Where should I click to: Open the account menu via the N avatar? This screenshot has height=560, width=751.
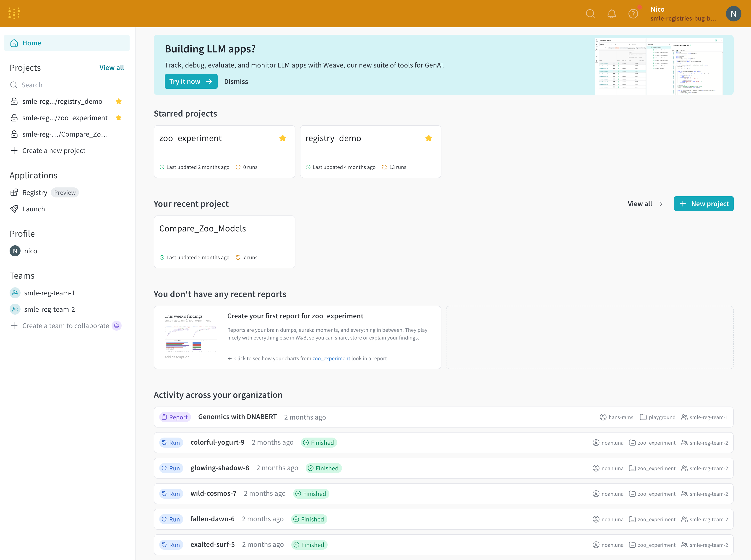coord(733,13)
